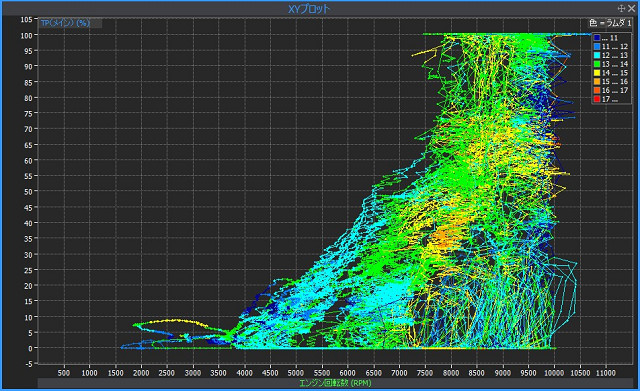
Task: Click the 0 tick on the Y axis
Action: tap(30, 348)
